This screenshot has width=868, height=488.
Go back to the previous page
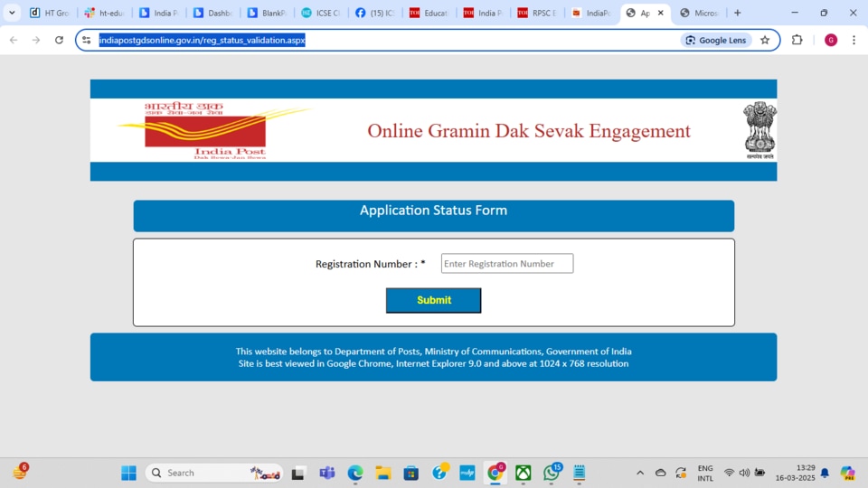[14, 40]
